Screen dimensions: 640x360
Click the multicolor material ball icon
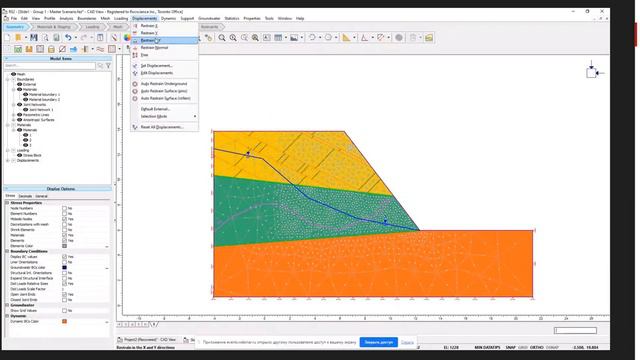(x=127, y=38)
